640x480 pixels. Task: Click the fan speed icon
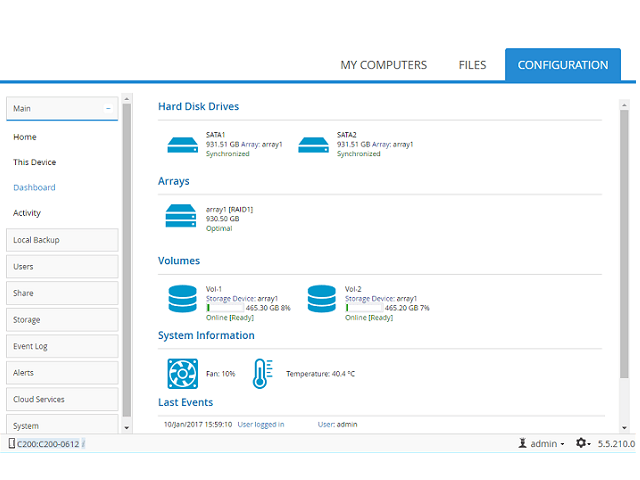[x=182, y=373]
